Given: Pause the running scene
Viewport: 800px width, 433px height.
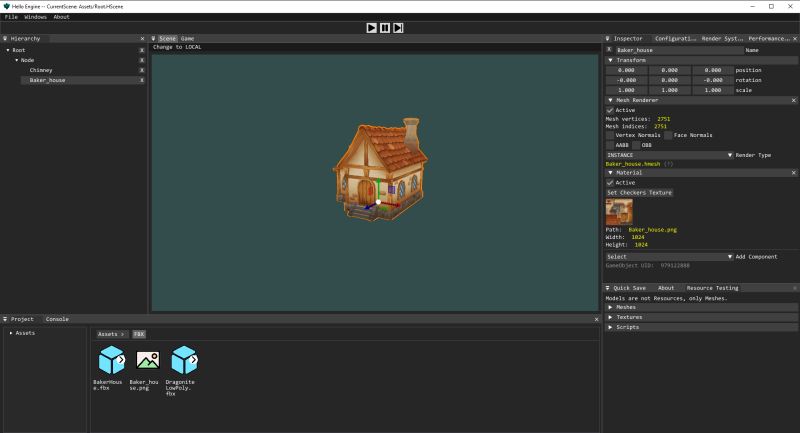Looking at the screenshot, I should [385, 28].
